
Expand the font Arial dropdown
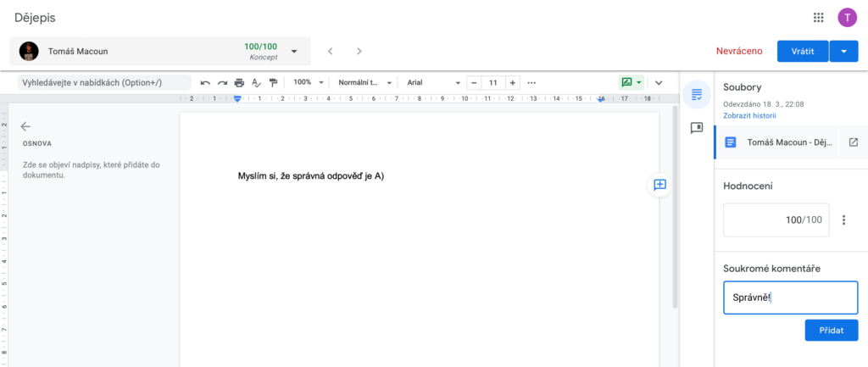pyautogui.click(x=432, y=83)
